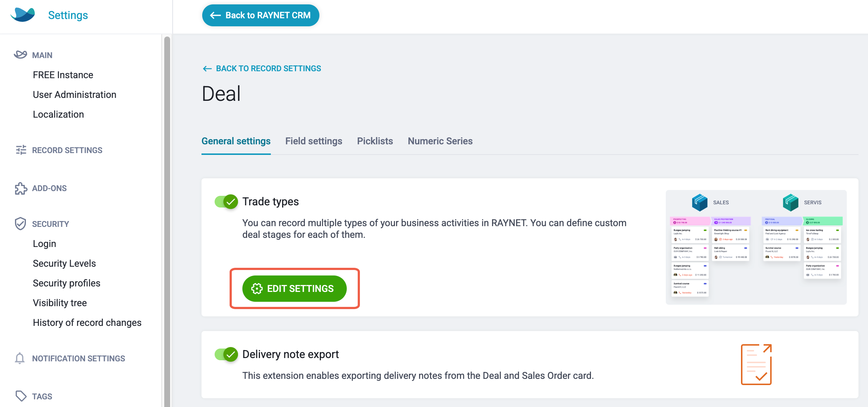The image size is (868, 407).
Task: Click the Tags label icon
Action: point(21,396)
